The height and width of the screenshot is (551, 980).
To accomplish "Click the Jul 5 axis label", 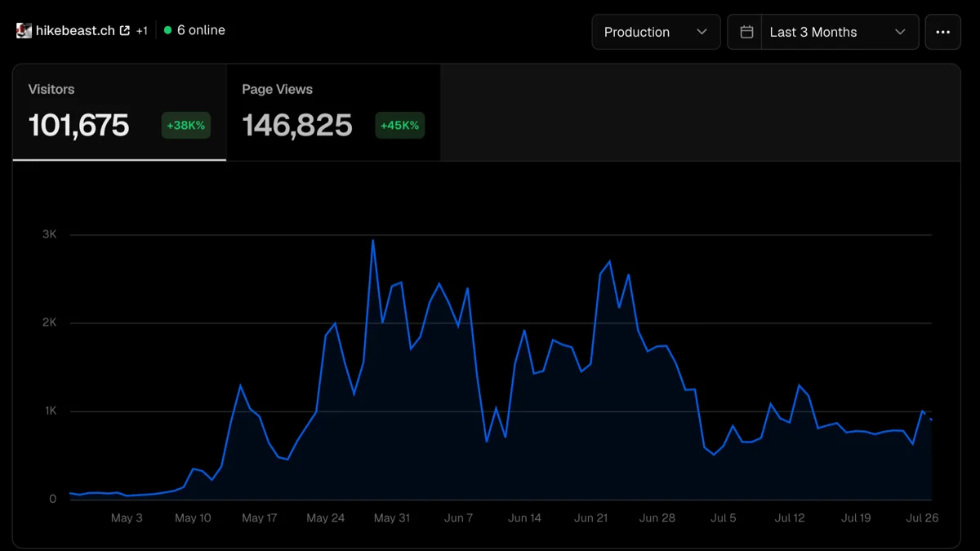I will [x=724, y=518].
